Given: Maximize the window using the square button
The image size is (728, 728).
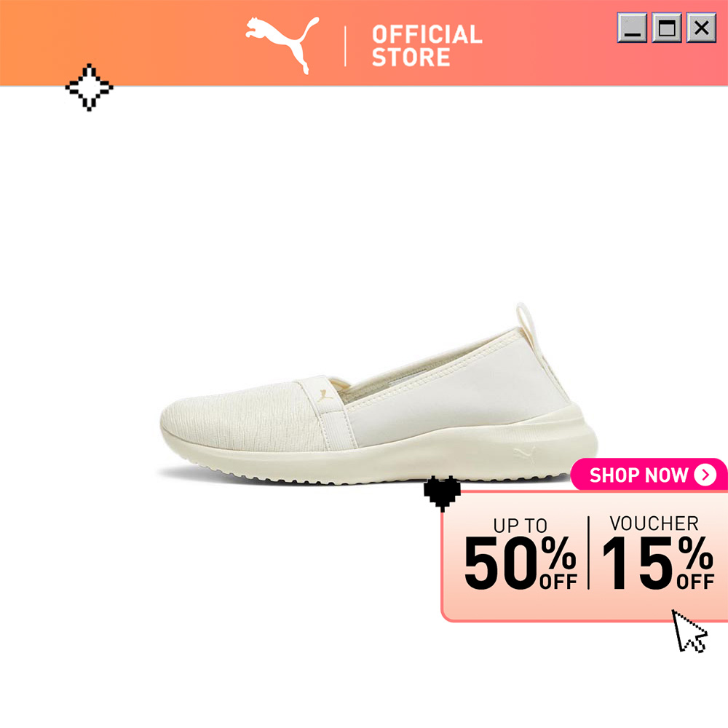Looking at the screenshot, I should point(667,28).
